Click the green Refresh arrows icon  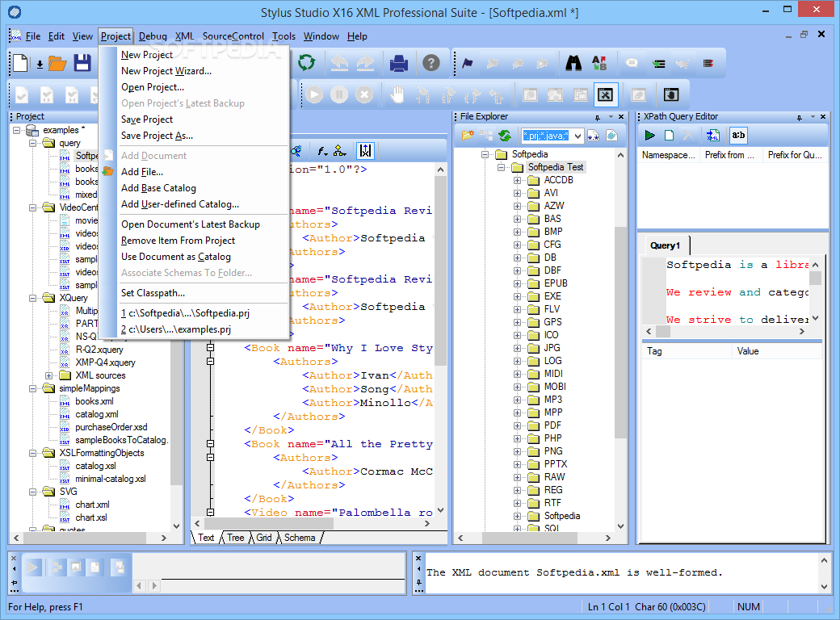coord(306,63)
